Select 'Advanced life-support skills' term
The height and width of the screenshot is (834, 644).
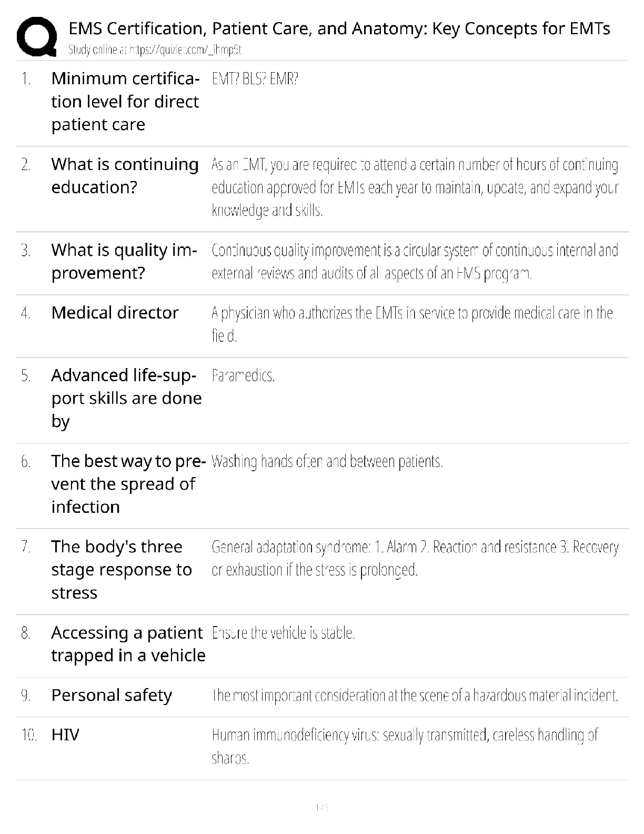click(x=126, y=398)
